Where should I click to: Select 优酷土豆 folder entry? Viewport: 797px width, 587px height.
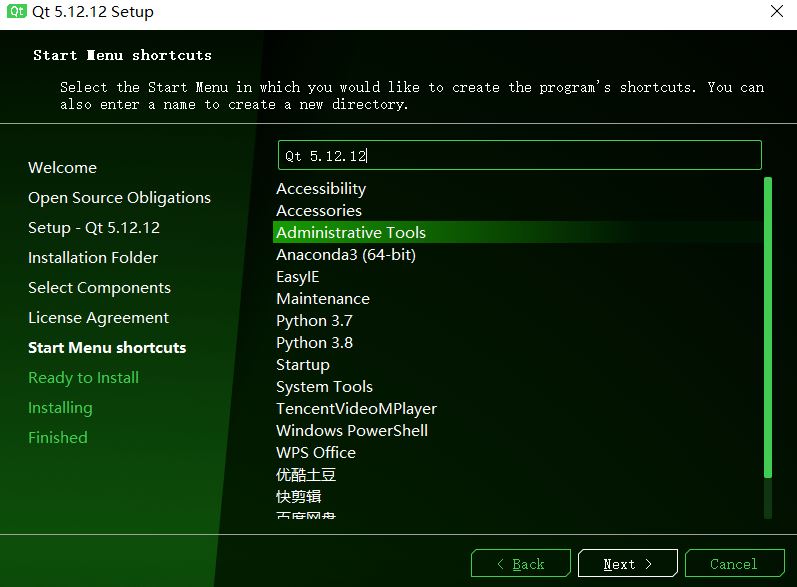tap(518, 474)
